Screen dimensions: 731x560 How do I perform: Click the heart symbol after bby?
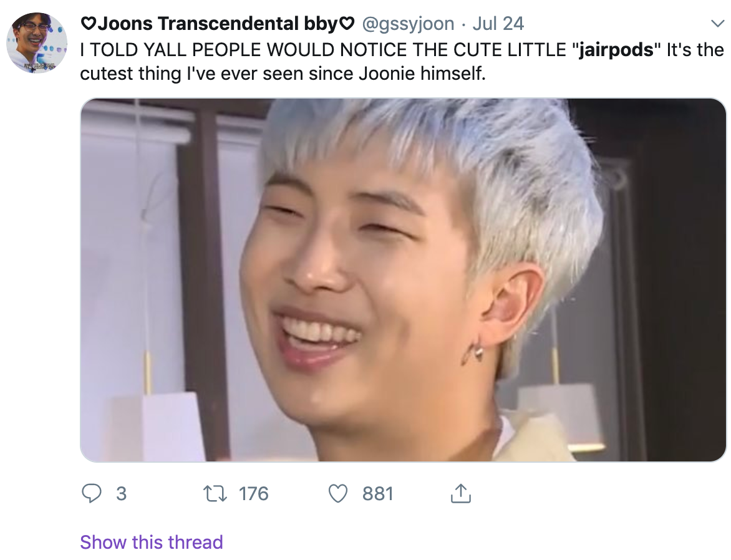pyautogui.click(x=346, y=23)
